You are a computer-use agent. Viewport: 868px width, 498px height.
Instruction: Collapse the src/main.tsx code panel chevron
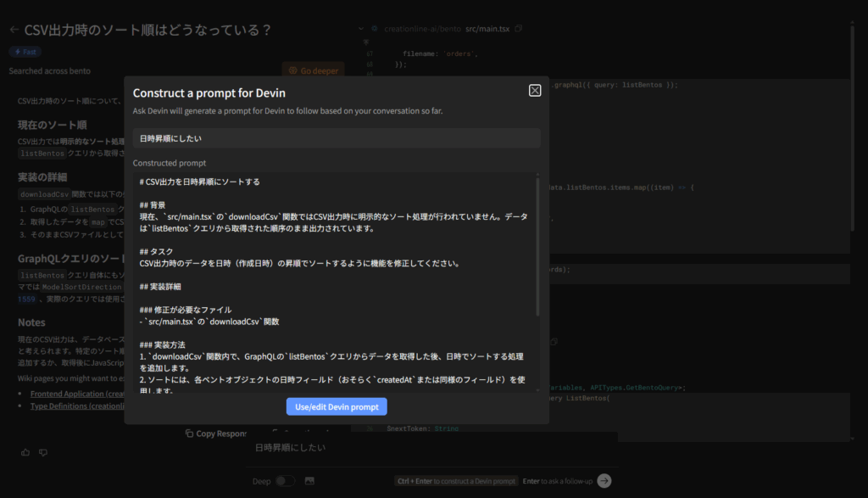pos(362,28)
